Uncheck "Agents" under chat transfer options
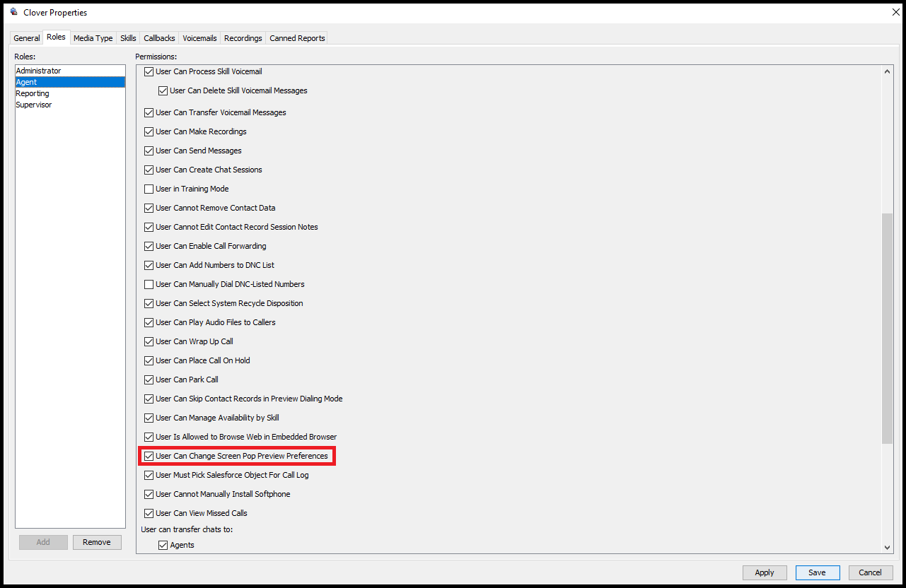The width and height of the screenshot is (906, 588). click(163, 545)
